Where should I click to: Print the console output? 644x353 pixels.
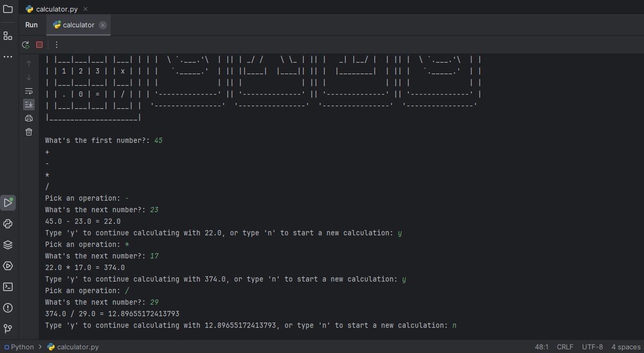point(29,118)
